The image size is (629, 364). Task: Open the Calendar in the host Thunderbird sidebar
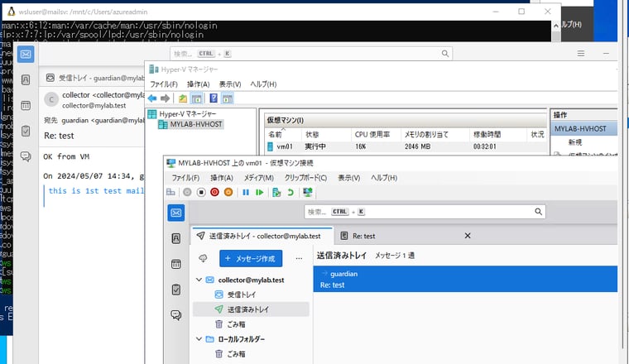point(26,105)
